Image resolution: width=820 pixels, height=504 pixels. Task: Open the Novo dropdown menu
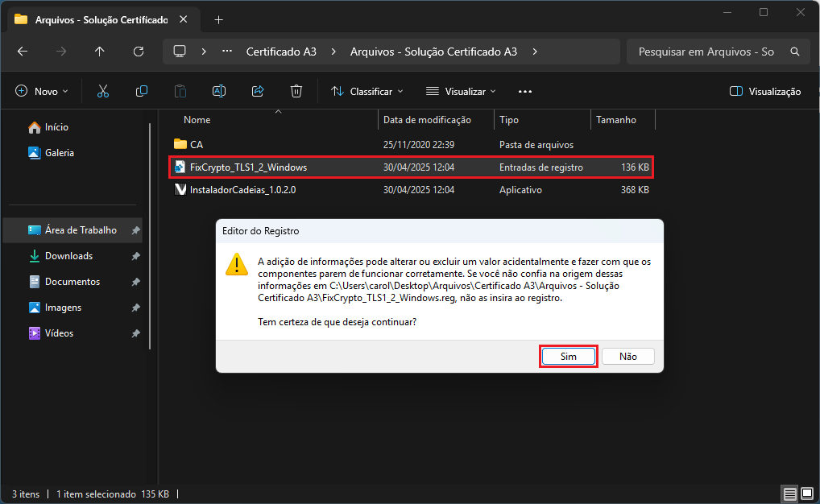pos(43,92)
